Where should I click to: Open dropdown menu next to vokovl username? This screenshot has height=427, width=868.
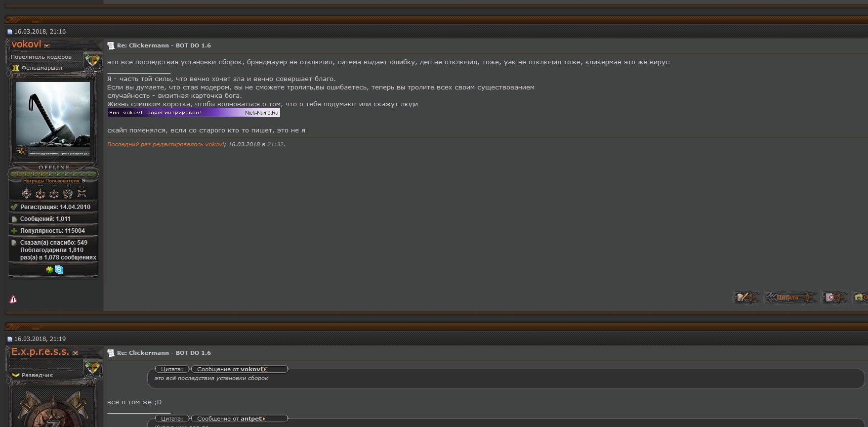pos(47,45)
